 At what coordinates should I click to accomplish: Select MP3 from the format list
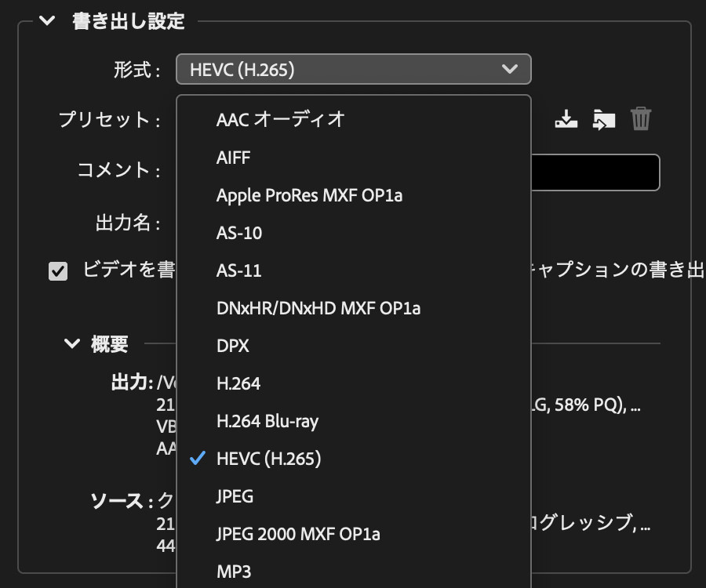233,572
